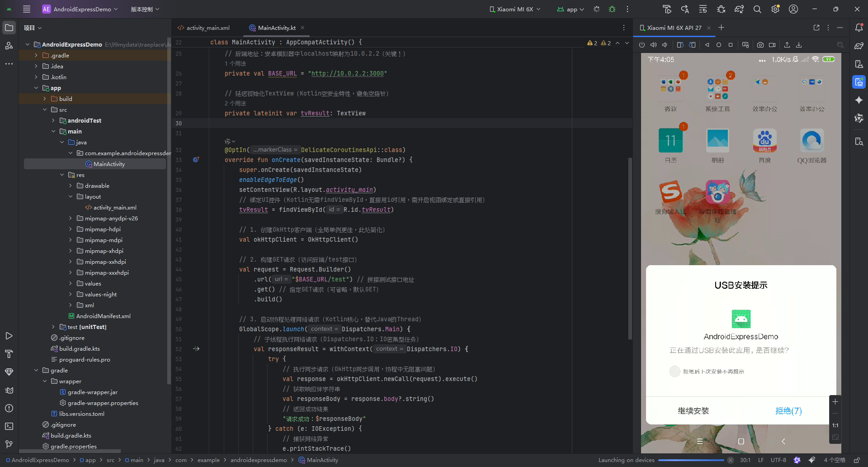
Task: Expand the drawable folder
Action: click(x=71, y=186)
